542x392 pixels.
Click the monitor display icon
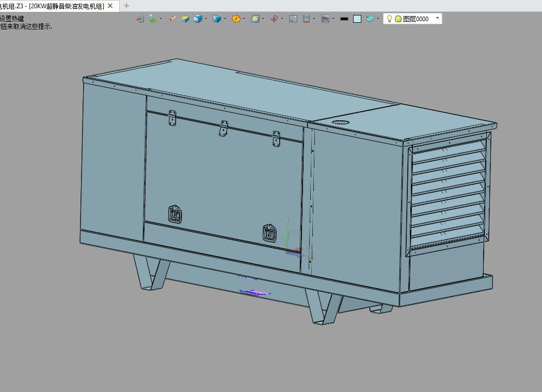[x=325, y=19]
